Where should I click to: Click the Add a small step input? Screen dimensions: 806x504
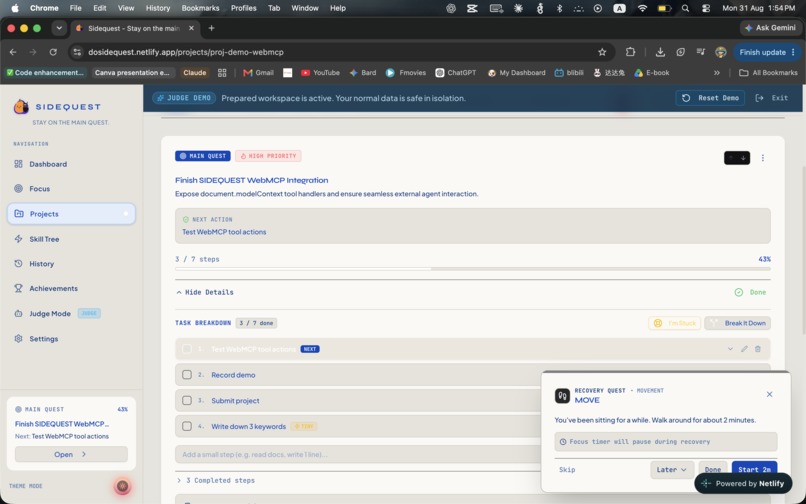[357, 454]
